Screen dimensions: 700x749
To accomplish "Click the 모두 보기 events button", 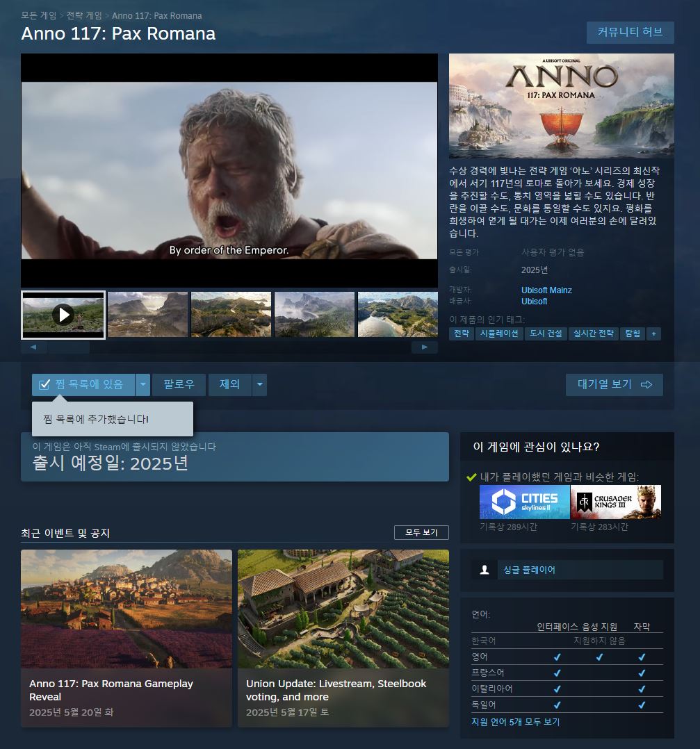I will (421, 532).
